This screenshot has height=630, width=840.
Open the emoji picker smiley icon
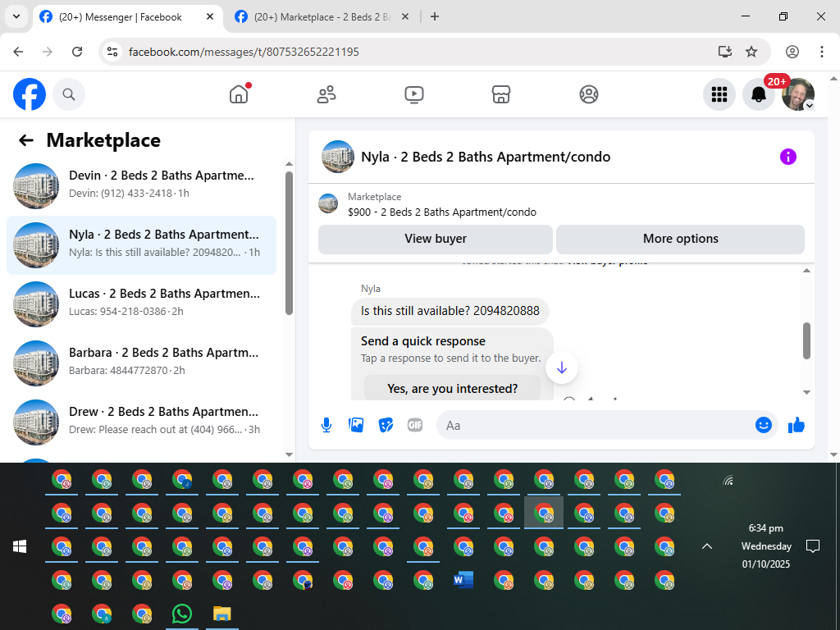[764, 426]
